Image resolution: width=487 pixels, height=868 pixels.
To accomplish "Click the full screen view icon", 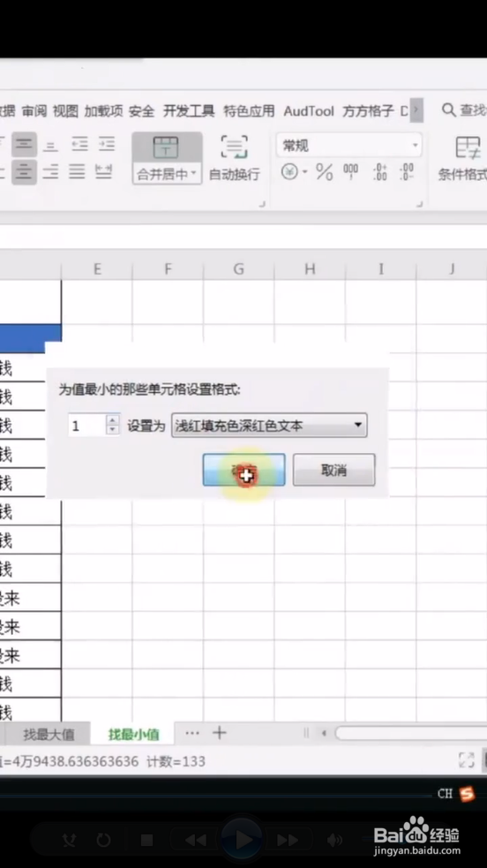I will click(x=467, y=760).
